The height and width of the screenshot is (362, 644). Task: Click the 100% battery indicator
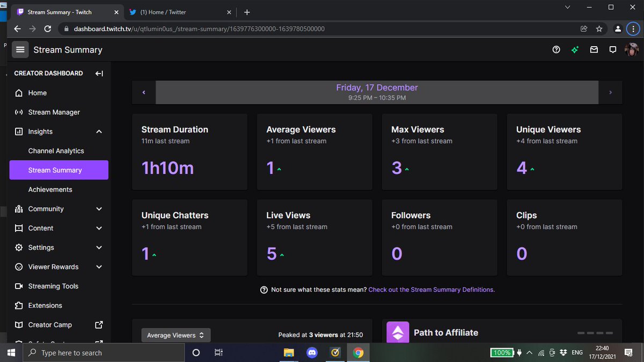coord(502,352)
